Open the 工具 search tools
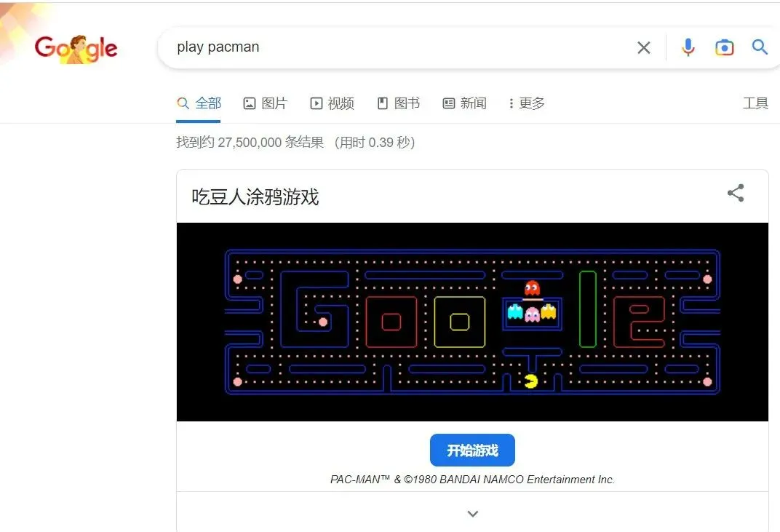 click(x=755, y=103)
